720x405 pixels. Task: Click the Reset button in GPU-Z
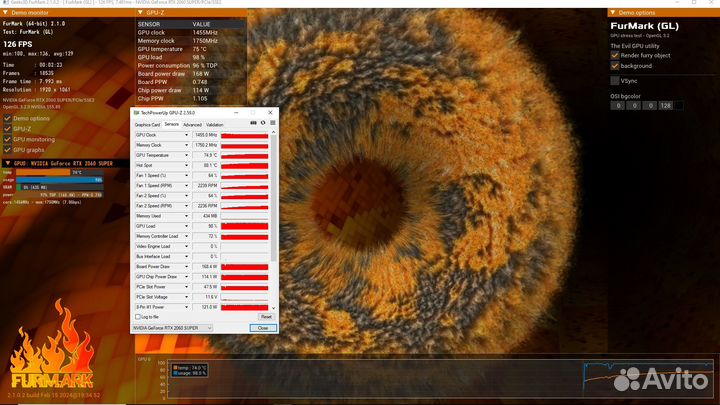[x=266, y=317]
